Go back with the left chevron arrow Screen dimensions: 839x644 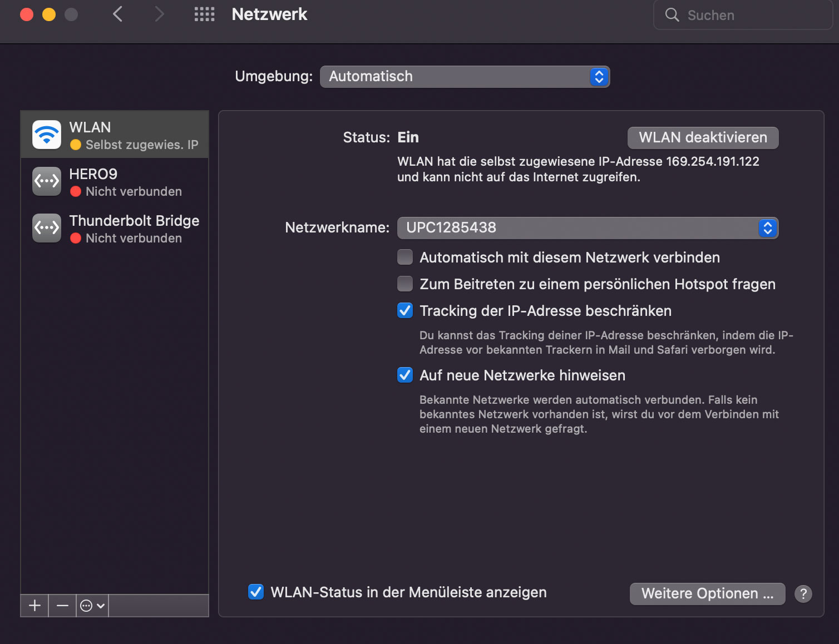click(117, 14)
